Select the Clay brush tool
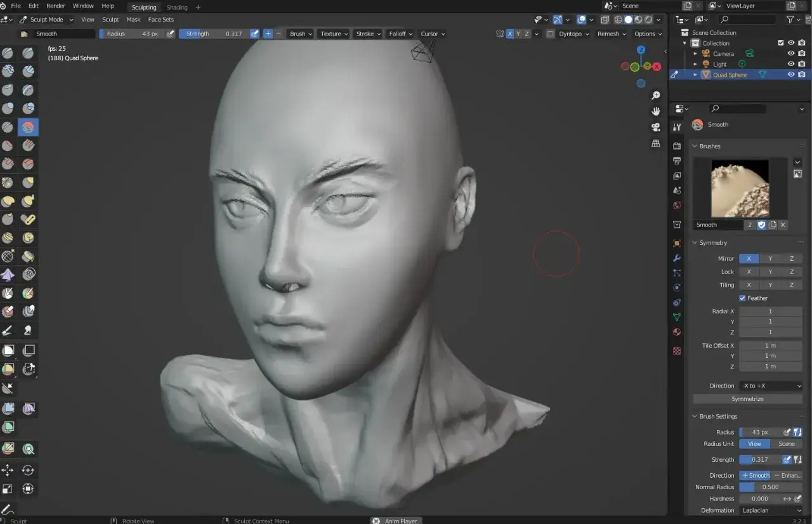812x524 pixels. click(8, 72)
